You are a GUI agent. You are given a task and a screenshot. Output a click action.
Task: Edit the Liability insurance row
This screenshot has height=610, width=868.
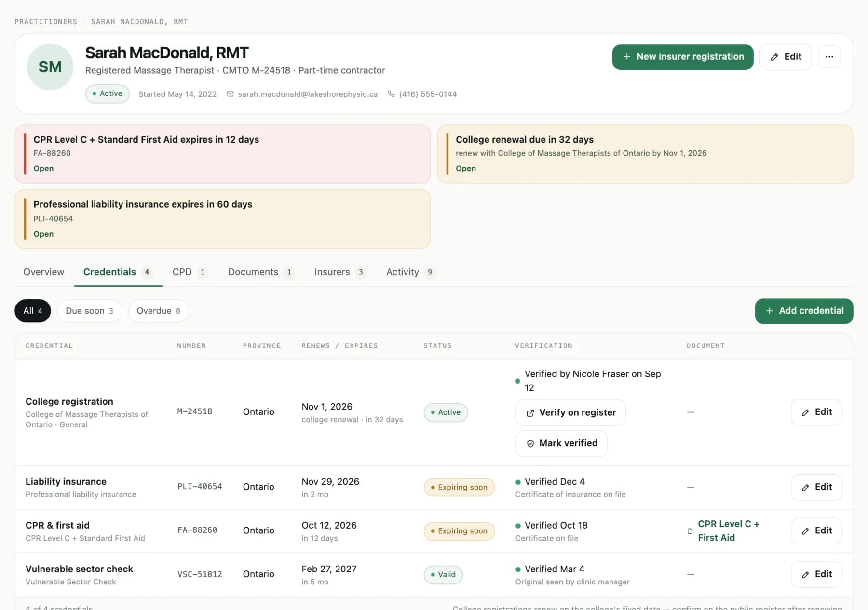pos(816,487)
